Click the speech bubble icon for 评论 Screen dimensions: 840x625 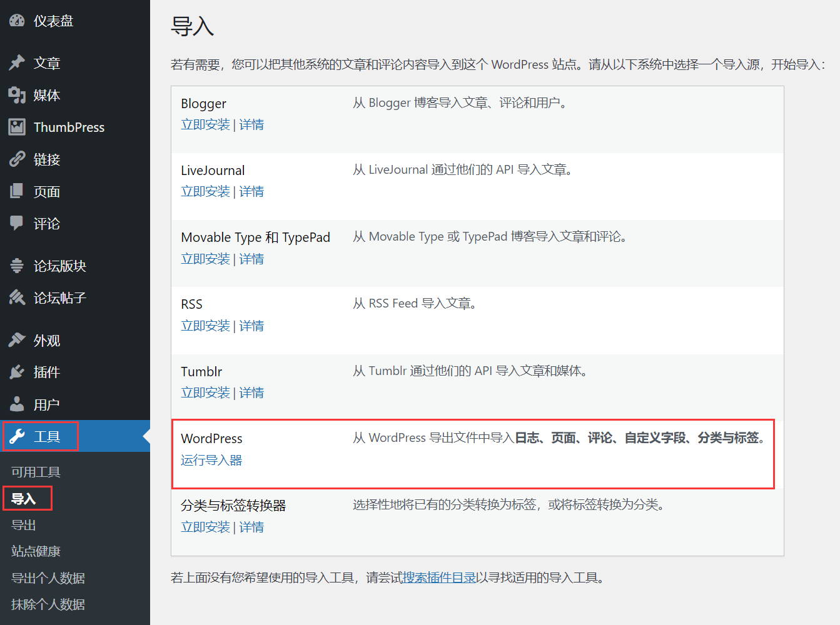[17, 223]
